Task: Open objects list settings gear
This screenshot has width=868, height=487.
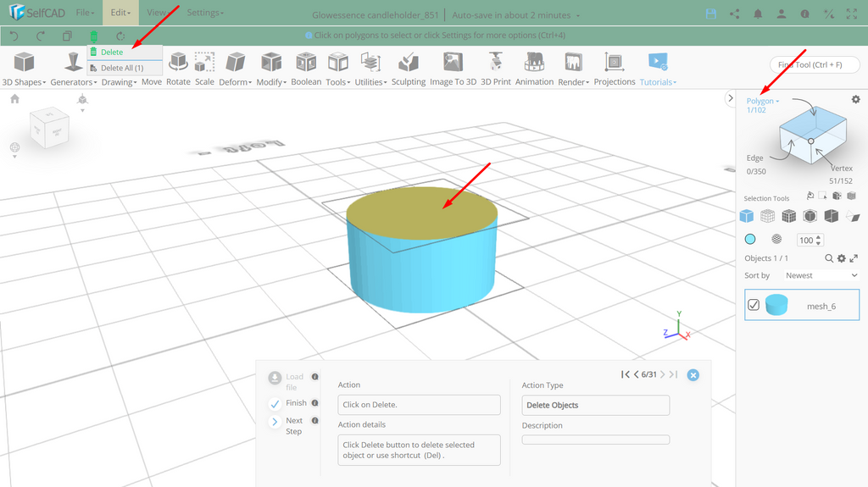Action: click(x=842, y=258)
